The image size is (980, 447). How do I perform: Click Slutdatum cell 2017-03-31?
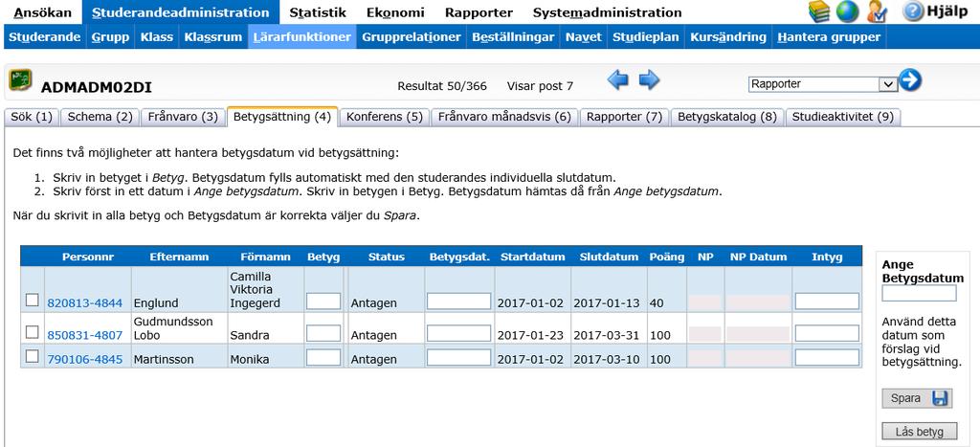click(x=606, y=335)
